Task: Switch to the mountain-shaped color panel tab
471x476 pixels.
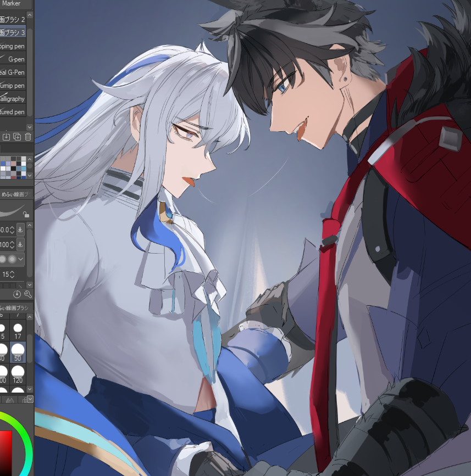Action: [10, 400]
